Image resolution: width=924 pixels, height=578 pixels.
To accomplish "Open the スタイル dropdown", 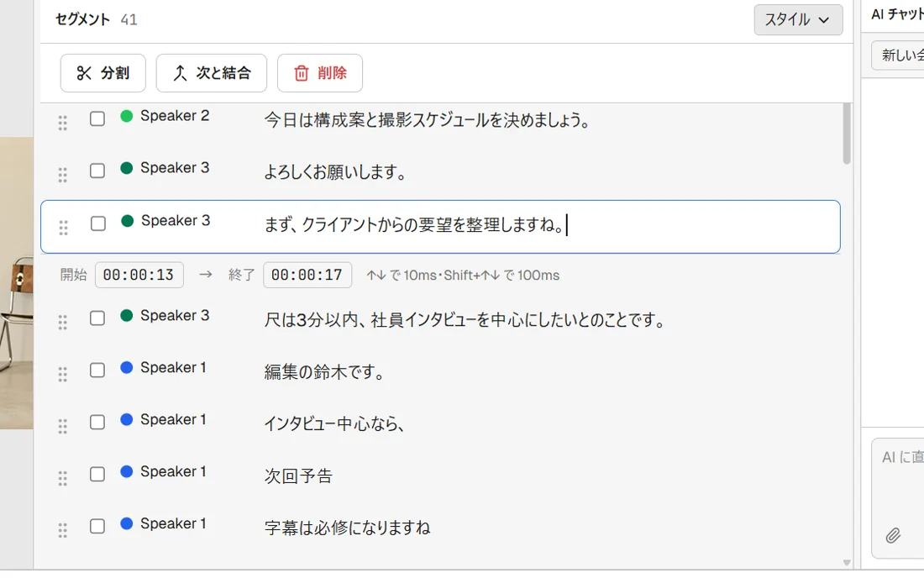I will tap(798, 19).
